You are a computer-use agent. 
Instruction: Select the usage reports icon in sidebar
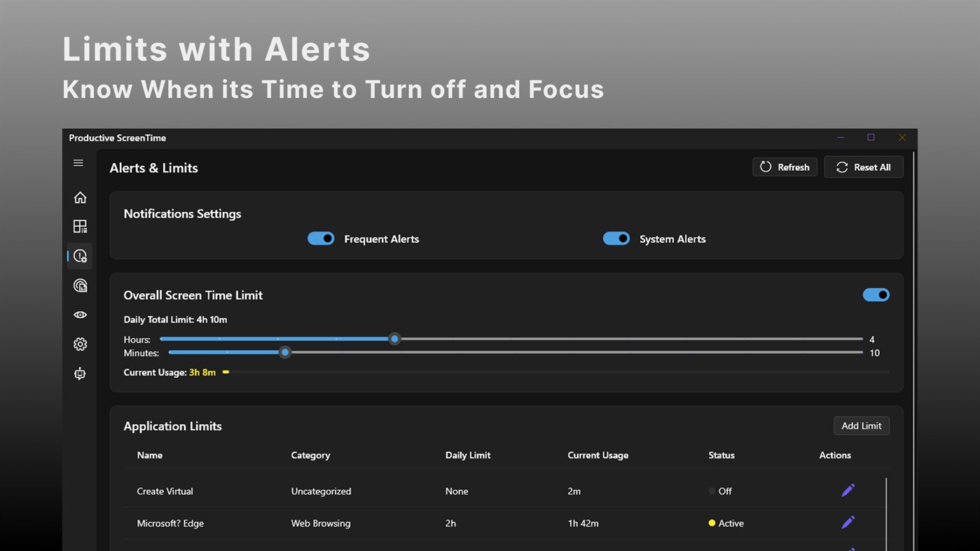pyautogui.click(x=80, y=285)
